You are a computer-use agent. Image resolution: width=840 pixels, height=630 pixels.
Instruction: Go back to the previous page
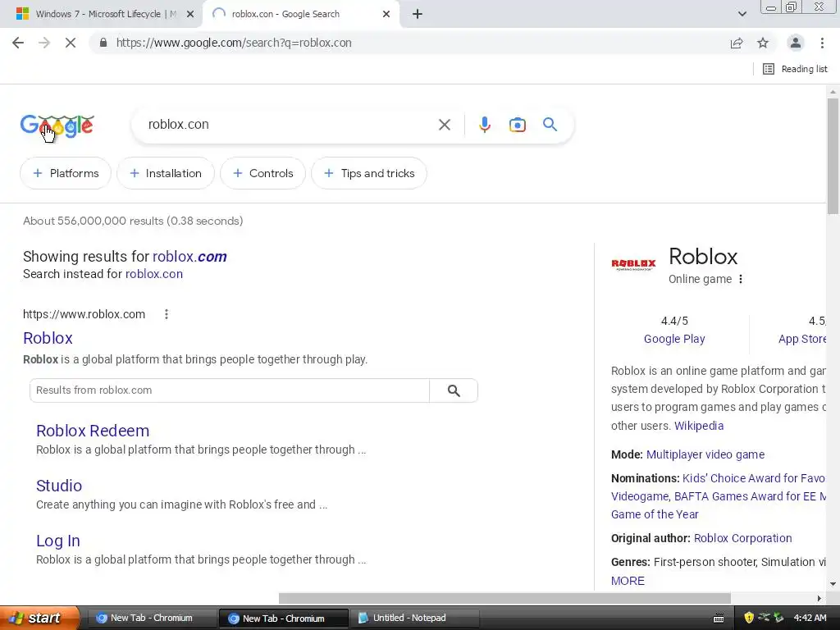(18, 43)
